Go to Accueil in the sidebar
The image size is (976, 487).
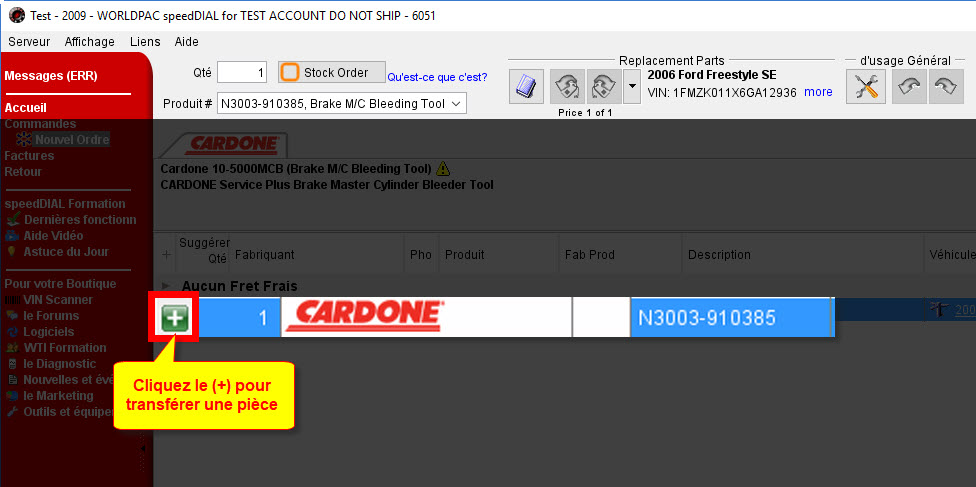26,108
